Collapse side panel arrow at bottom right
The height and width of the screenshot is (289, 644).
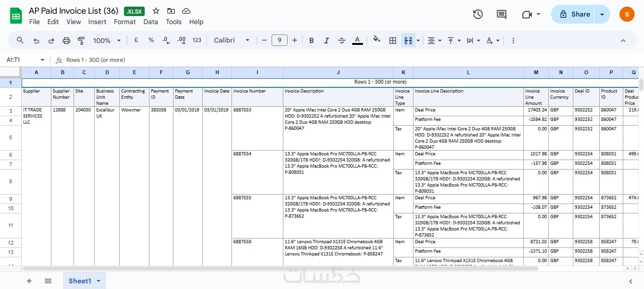pos(631,281)
